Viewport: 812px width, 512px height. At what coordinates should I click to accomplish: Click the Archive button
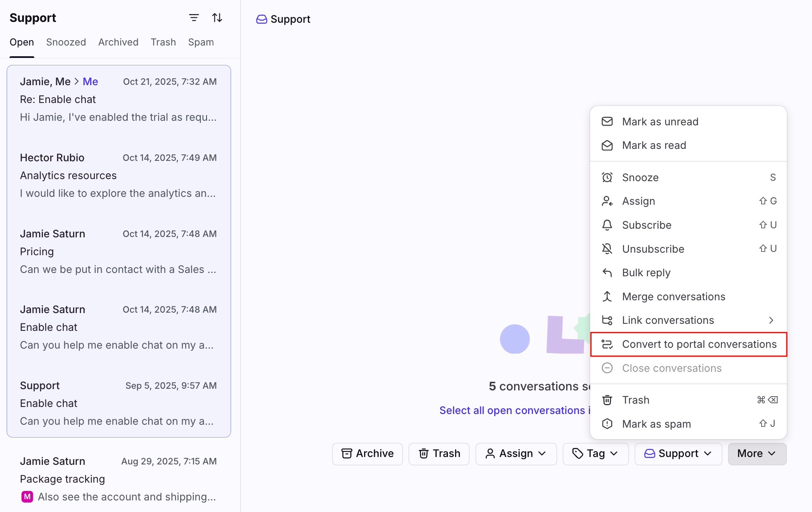367,454
